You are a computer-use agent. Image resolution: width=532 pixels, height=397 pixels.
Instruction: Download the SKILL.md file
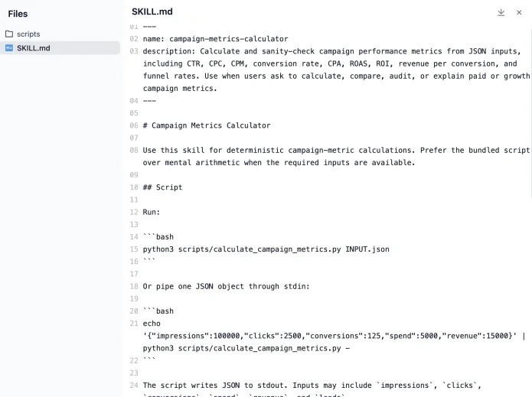click(x=501, y=12)
